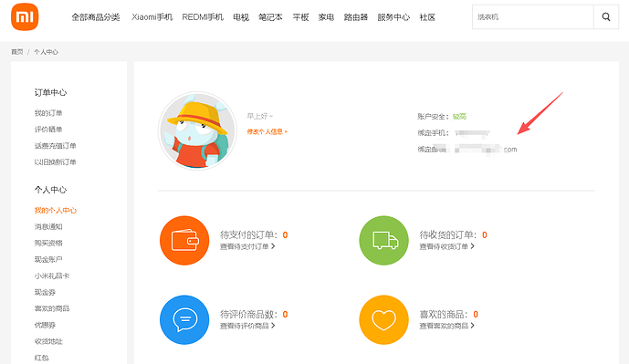
Task: Click the green delivery truck icon
Action: click(384, 241)
